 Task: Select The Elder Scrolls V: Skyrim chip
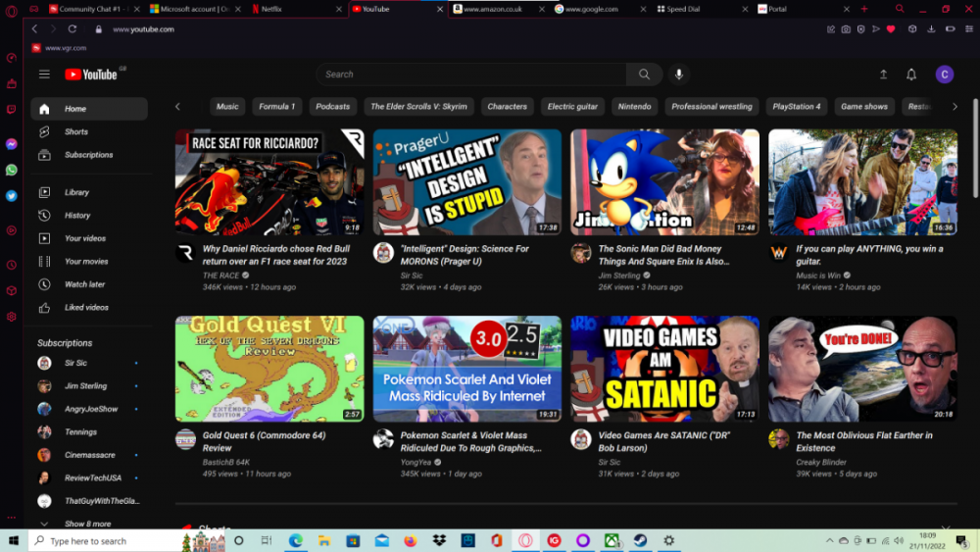[x=418, y=107]
